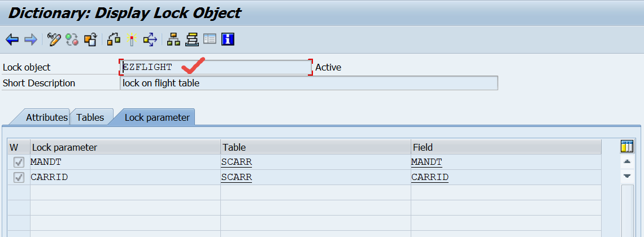Viewport: 644px width, 237px height.
Task: Open the object hierarchy display icon
Action: (x=174, y=39)
